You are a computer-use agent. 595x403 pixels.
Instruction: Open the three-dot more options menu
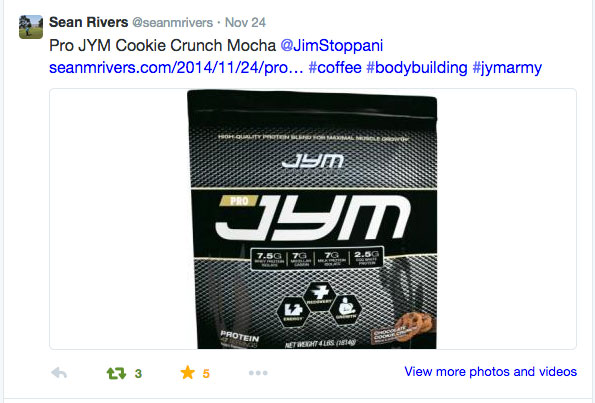[x=258, y=373]
